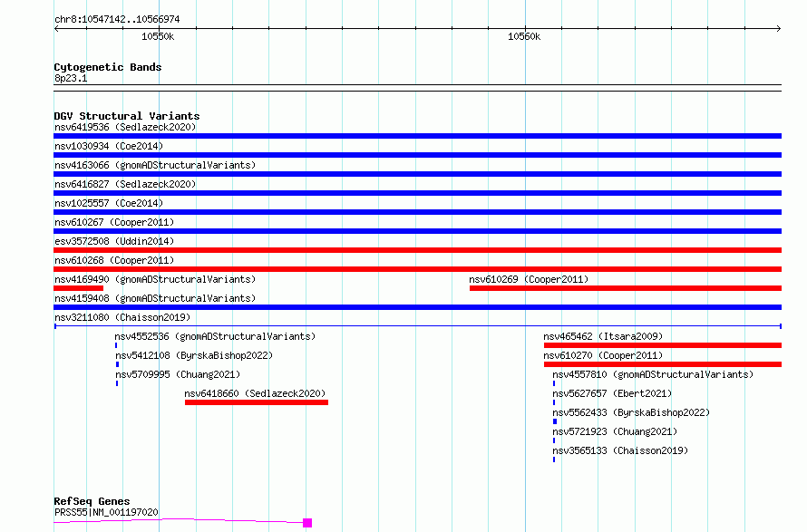Click the nsv6419536 (Sedlazeck2020) variant label
This screenshot has width=807, height=532.
125,127
